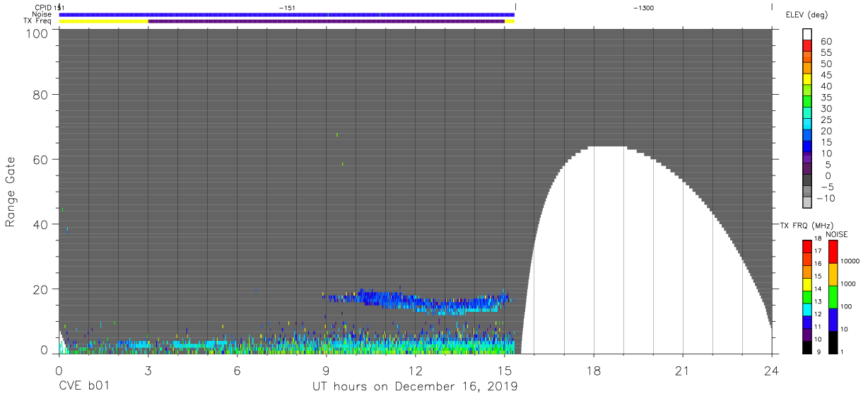This screenshot has width=868, height=401.
Task: Click the '21' tick on the UT hours axis
Action: (x=682, y=371)
